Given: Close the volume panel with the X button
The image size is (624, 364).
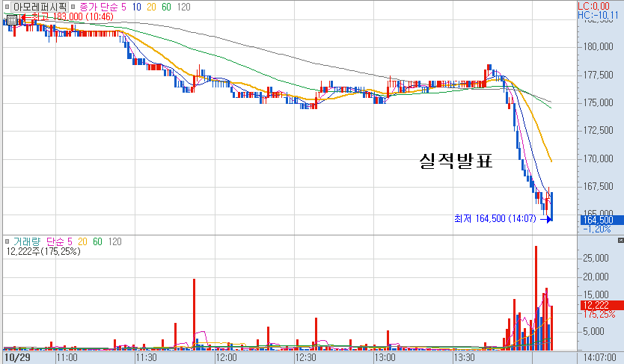Looking at the screenshot, I should (x=620, y=241).
